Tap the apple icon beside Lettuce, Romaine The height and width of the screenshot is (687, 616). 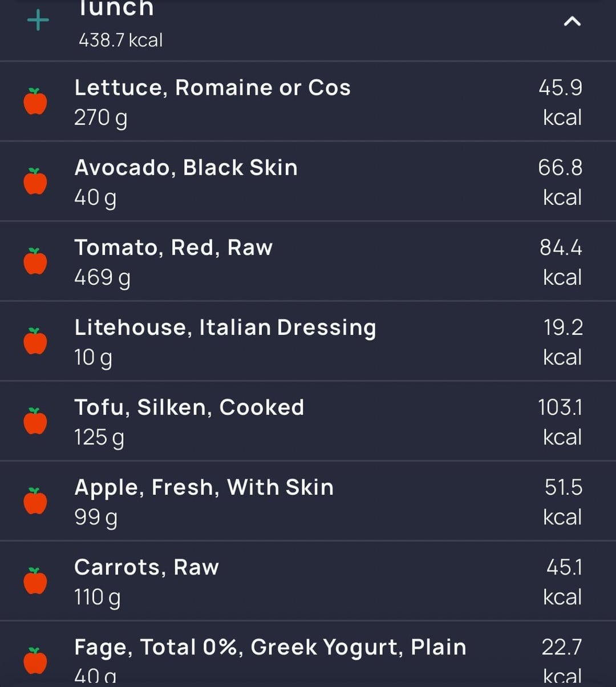(35, 102)
